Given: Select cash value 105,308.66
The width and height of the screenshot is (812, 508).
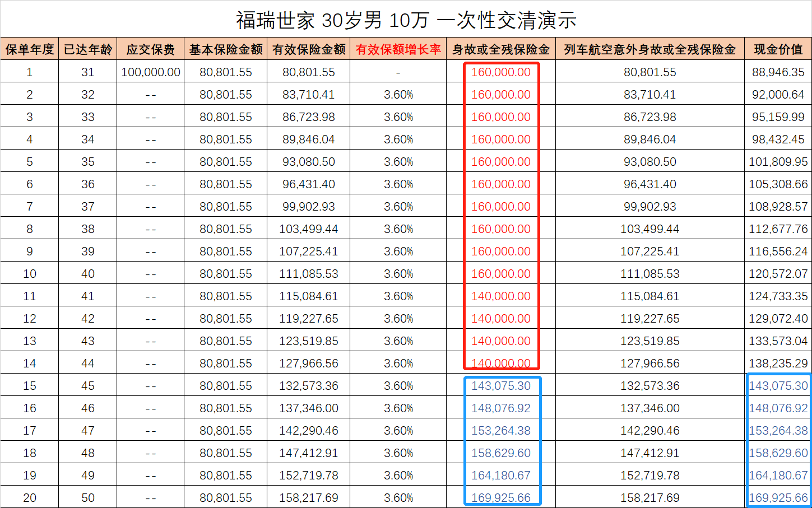Looking at the screenshot, I should (x=778, y=184).
